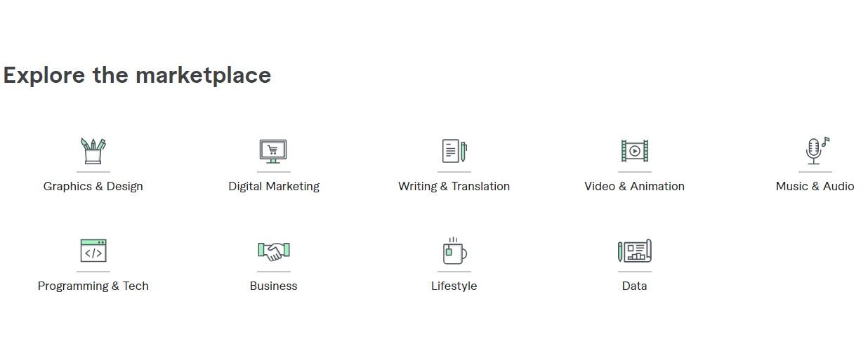
Task: Open Programming & Tech category link
Action: click(x=93, y=286)
